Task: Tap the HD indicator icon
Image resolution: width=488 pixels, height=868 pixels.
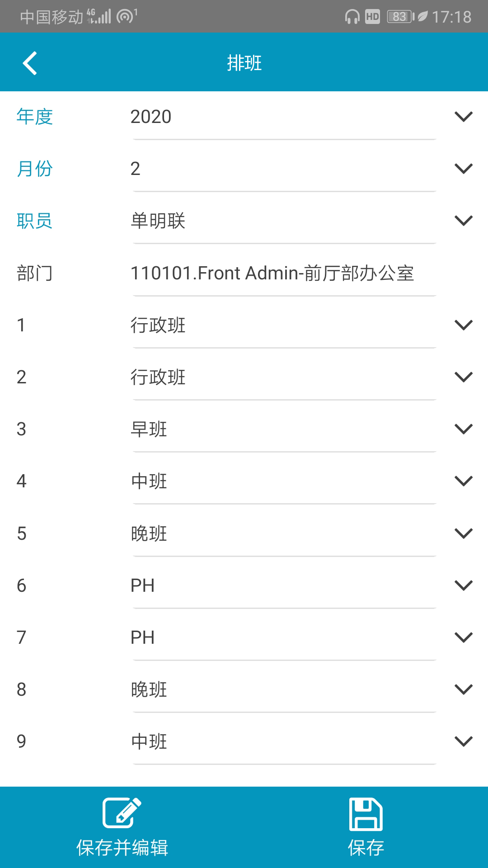Action: click(x=372, y=17)
